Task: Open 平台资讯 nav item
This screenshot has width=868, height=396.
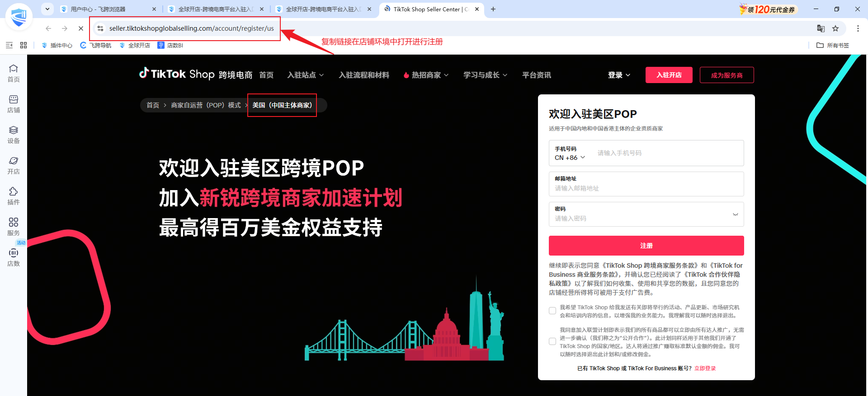Action: click(537, 75)
